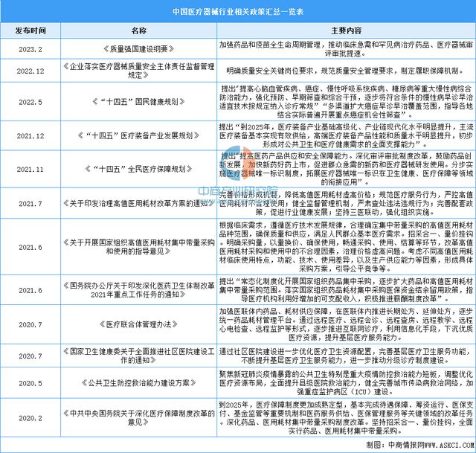The width and height of the screenshot is (476, 453).
Task: Select the date cell 2020.2
Action: 30,418
